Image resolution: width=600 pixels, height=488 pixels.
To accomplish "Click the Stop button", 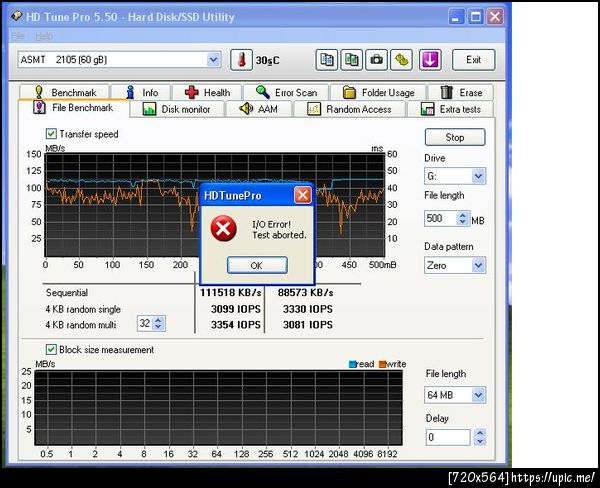I will pyautogui.click(x=455, y=137).
